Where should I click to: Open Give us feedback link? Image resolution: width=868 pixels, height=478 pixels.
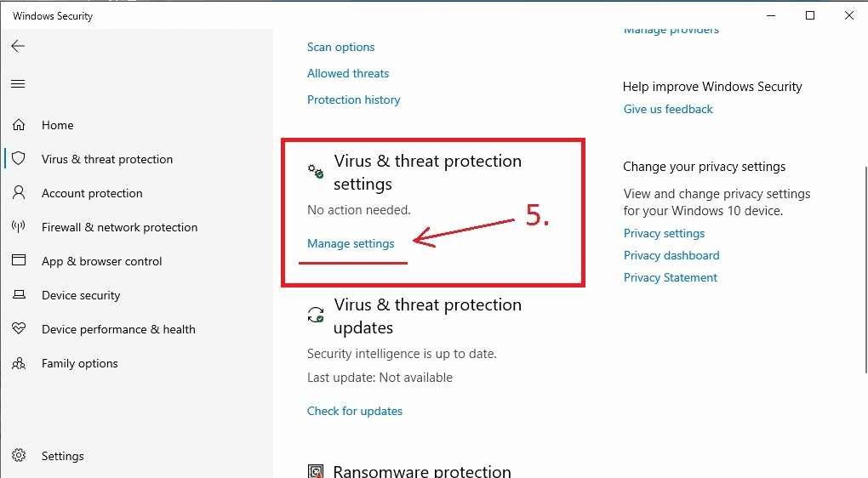pos(668,109)
